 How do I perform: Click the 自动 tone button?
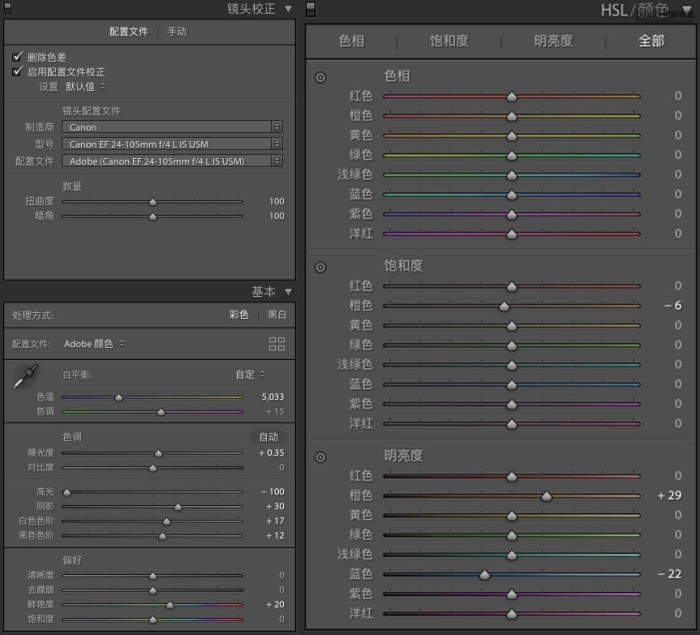(x=268, y=437)
